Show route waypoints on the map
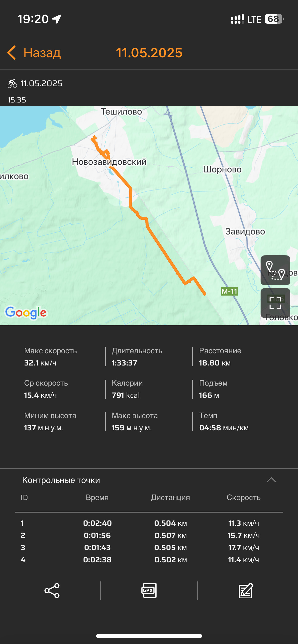Image resolution: width=298 pixels, height=644 pixels. click(275, 270)
